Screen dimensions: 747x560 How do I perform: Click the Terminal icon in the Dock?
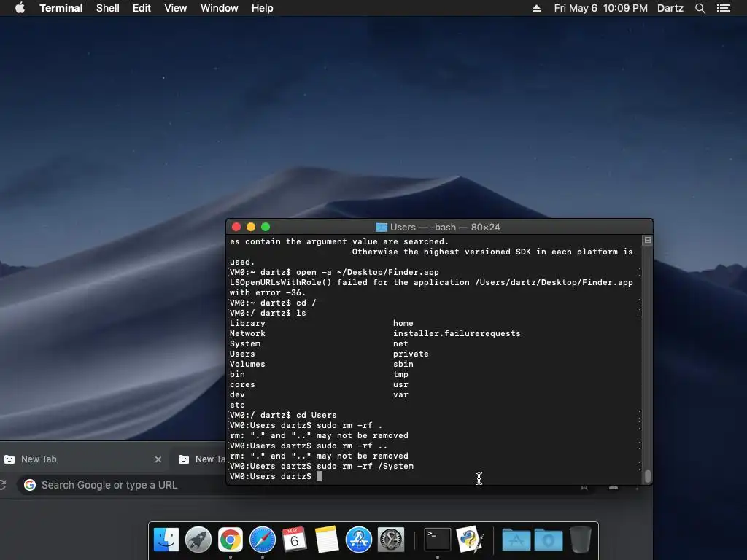click(438, 540)
